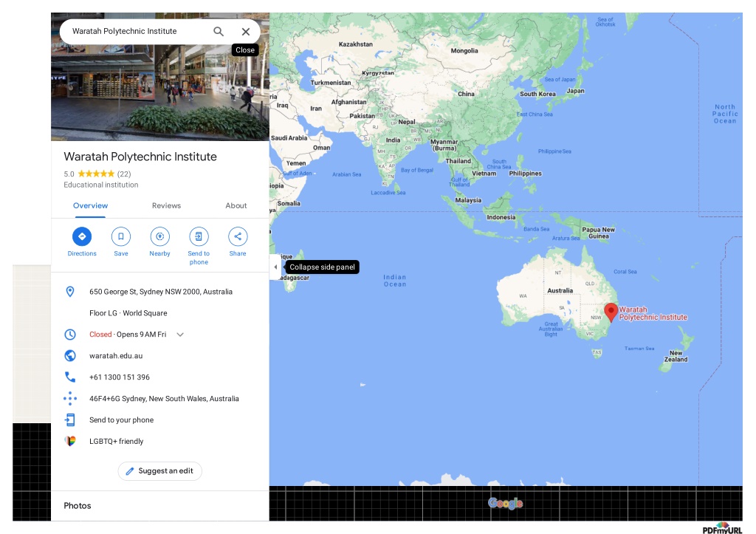Switch to the Overview tab
756x534 pixels.
(90, 205)
